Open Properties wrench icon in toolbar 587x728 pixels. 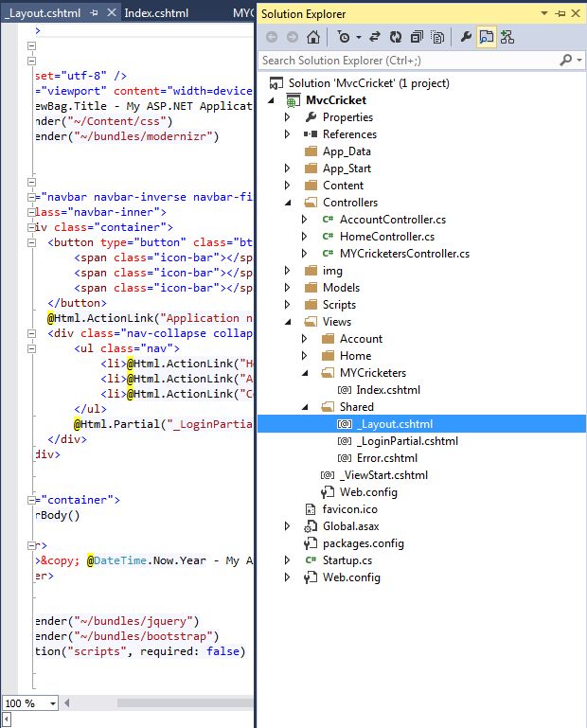pyautogui.click(x=466, y=37)
